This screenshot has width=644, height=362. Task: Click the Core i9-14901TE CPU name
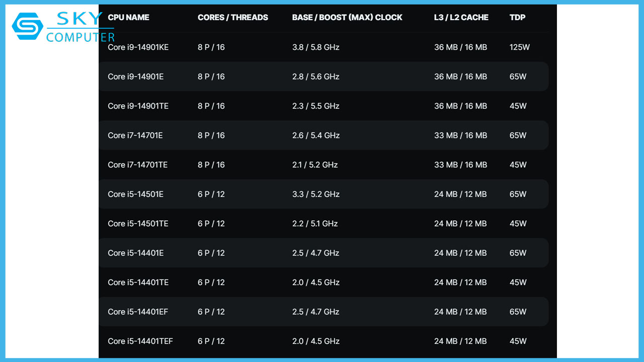tap(138, 106)
